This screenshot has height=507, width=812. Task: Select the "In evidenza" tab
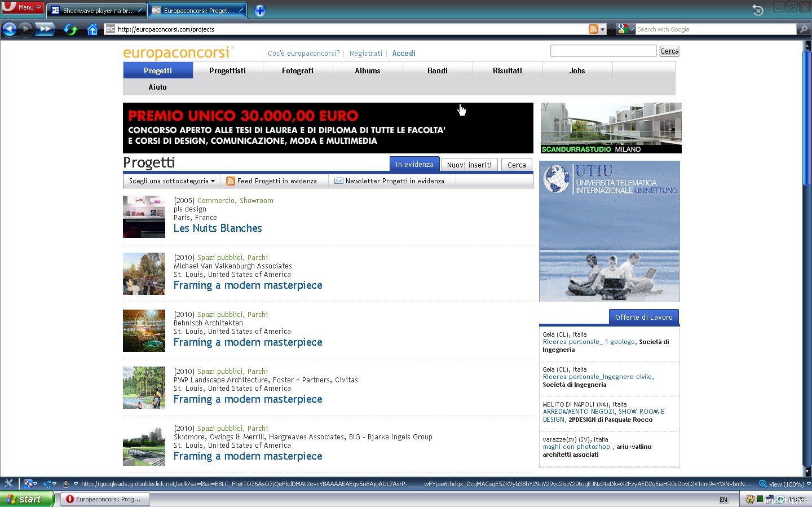point(414,164)
